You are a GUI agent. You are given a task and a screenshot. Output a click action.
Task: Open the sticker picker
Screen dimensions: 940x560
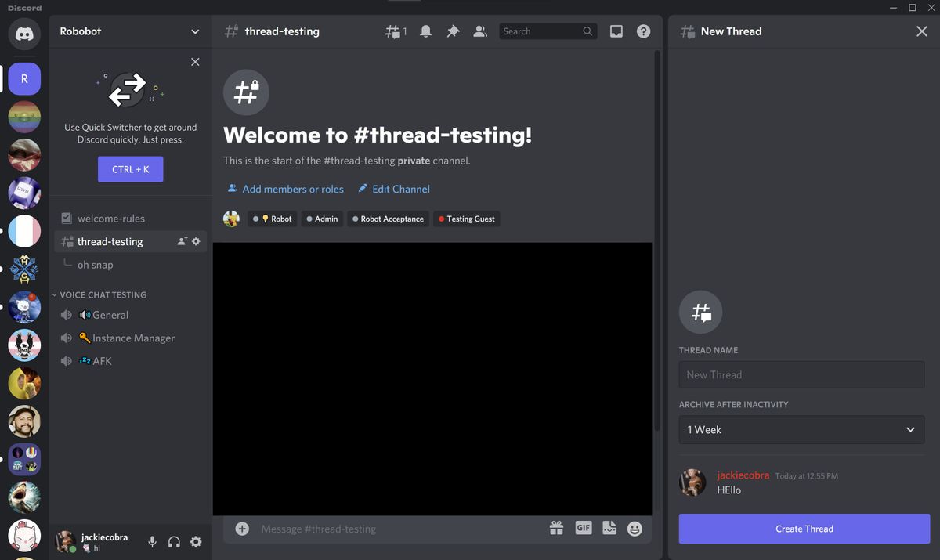tap(609, 528)
